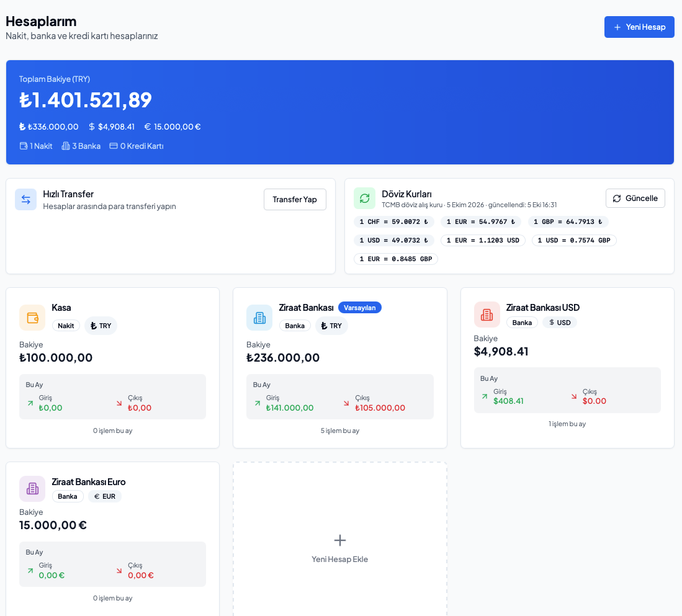Click the EUR currency tag on Ziraat Bankası Euro
Image resolution: width=682 pixels, height=616 pixels.
(x=105, y=496)
